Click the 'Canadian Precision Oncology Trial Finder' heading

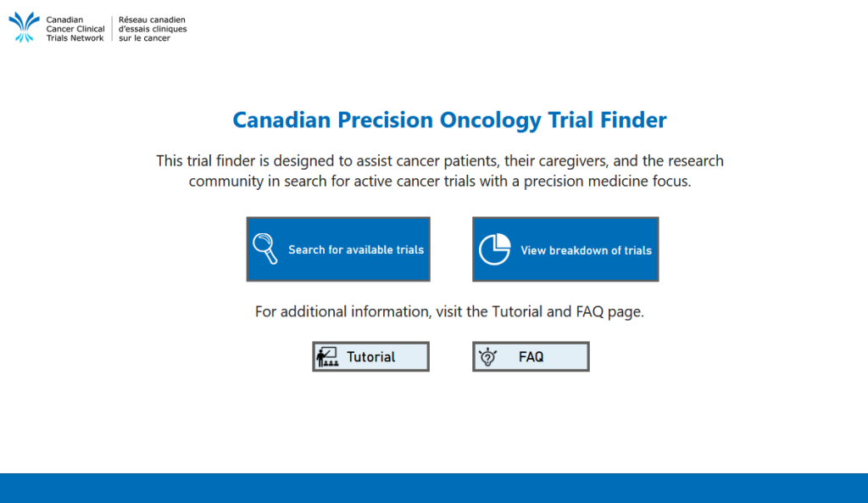(449, 120)
